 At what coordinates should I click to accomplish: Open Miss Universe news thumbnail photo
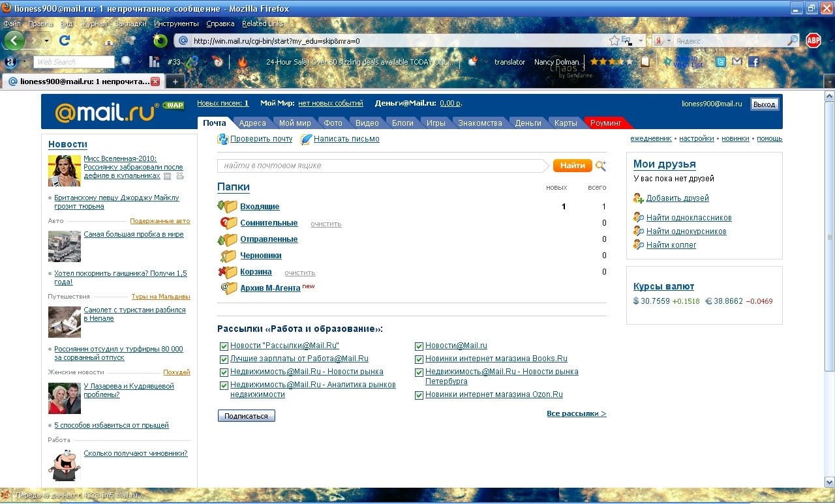65,171
